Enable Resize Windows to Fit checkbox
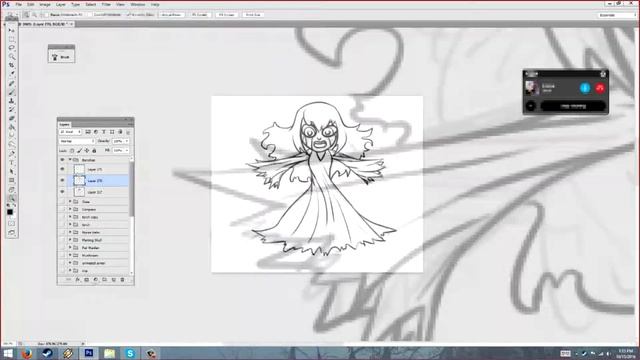Image resolution: width=640 pixels, height=360 pixels. (46, 15)
